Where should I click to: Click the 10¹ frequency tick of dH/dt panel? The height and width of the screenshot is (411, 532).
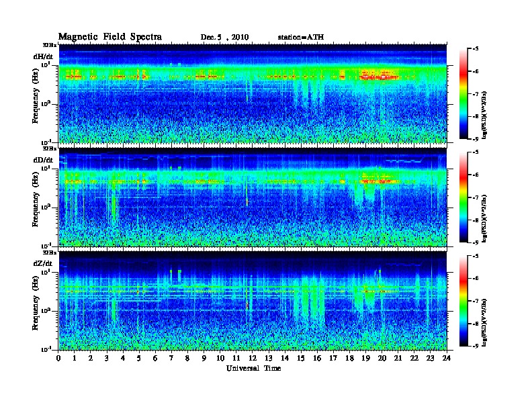tap(46, 64)
